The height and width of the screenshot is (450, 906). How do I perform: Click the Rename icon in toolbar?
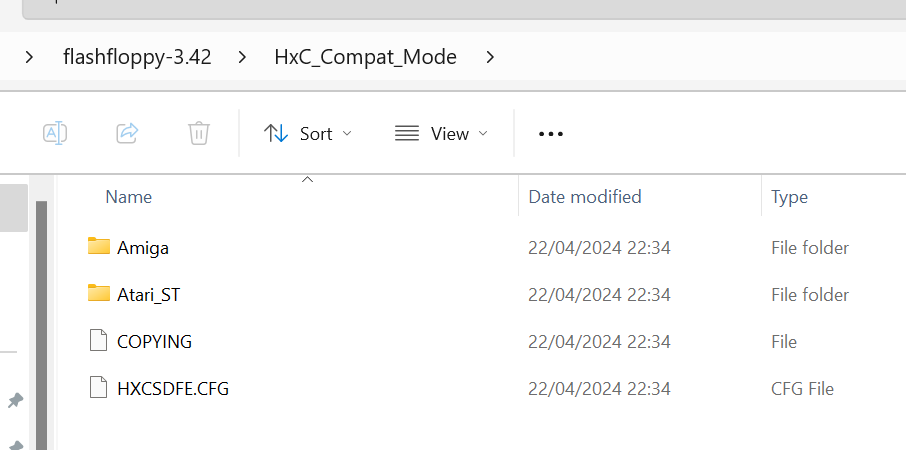[x=55, y=133]
